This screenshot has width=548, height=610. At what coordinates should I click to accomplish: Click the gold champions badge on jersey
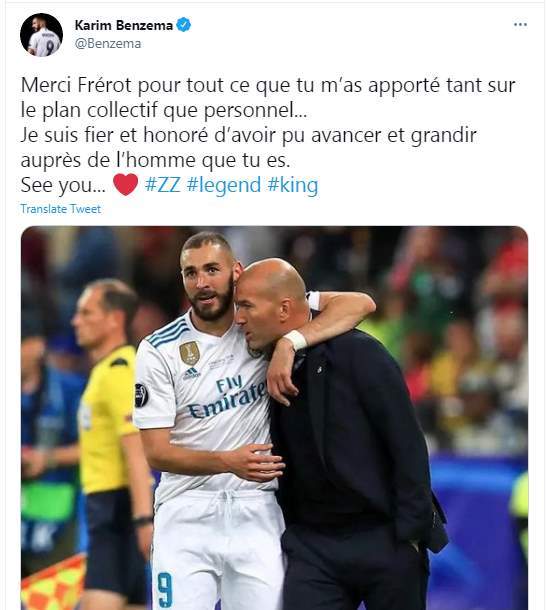click(x=190, y=353)
